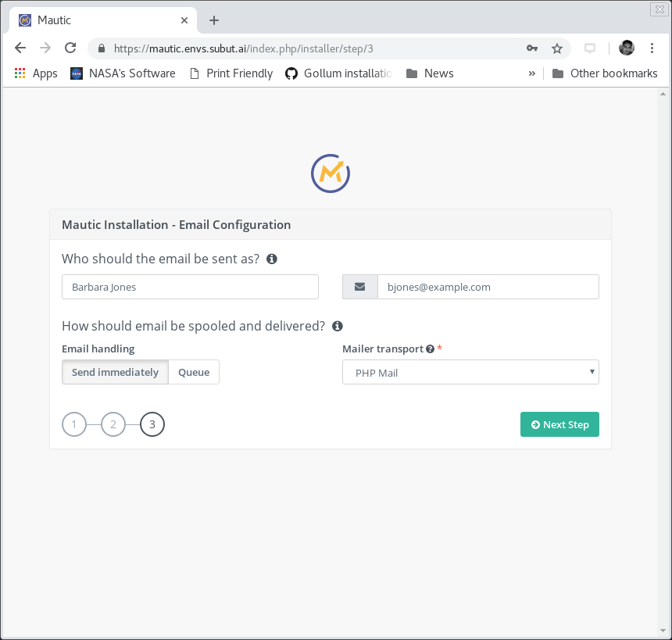Click the page scrollbar down arrow
The height and width of the screenshot is (640, 672).
(663, 631)
